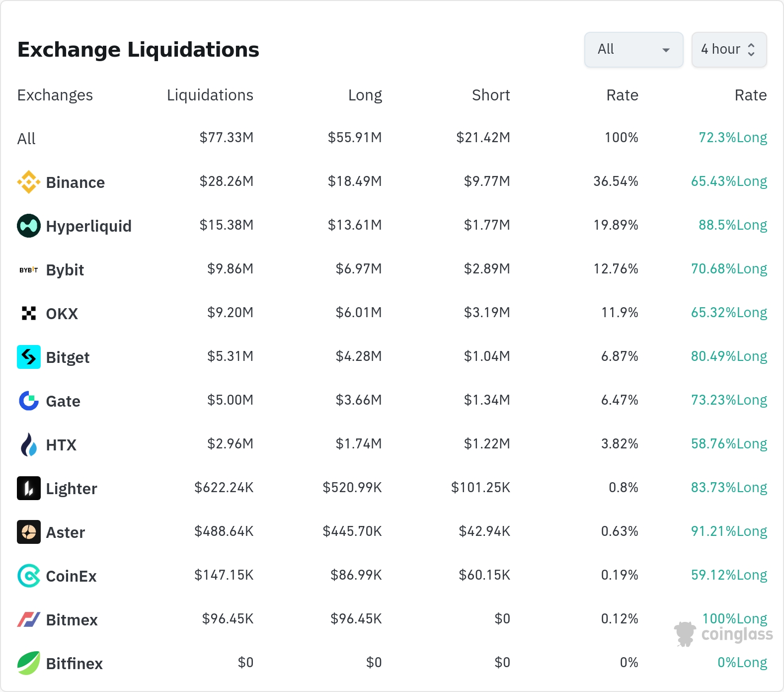
Task: Sort by the Short column header
Action: click(x=490, y=95)
